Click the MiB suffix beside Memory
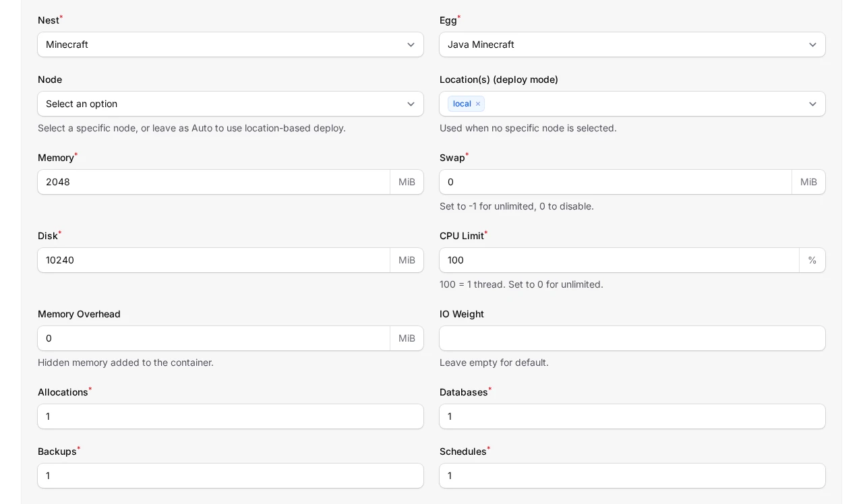The image size is (863, 504). (x=407, y=182)
